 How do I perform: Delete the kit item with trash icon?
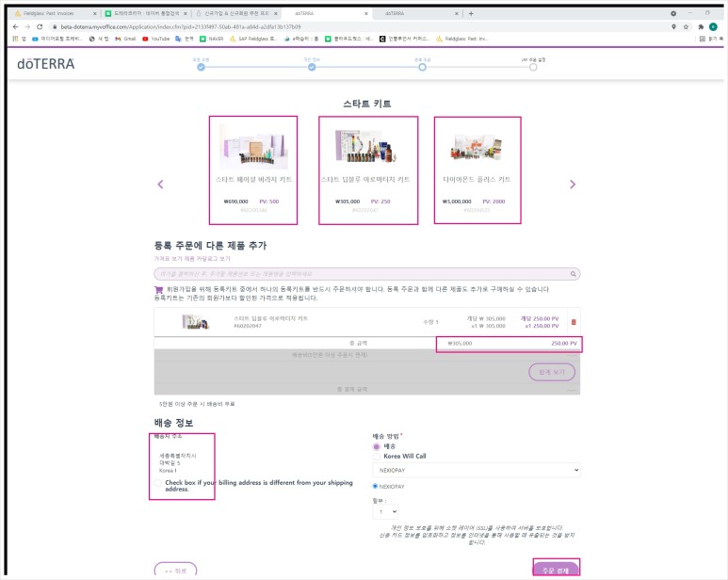coord(574,322)
